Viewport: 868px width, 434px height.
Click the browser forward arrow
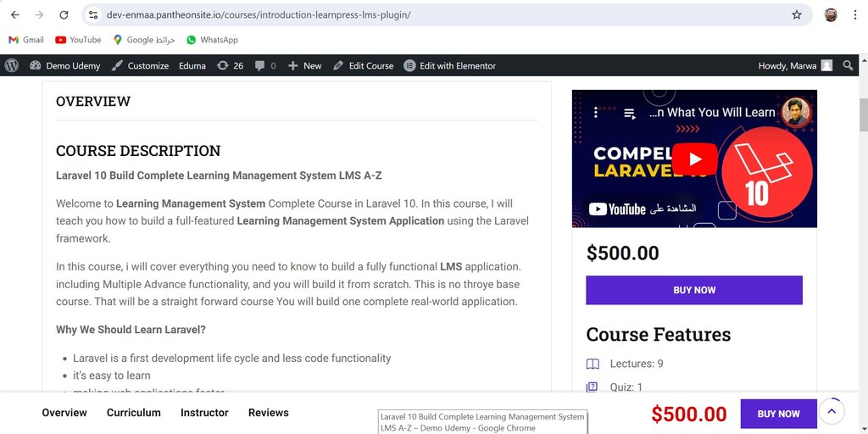39,15
